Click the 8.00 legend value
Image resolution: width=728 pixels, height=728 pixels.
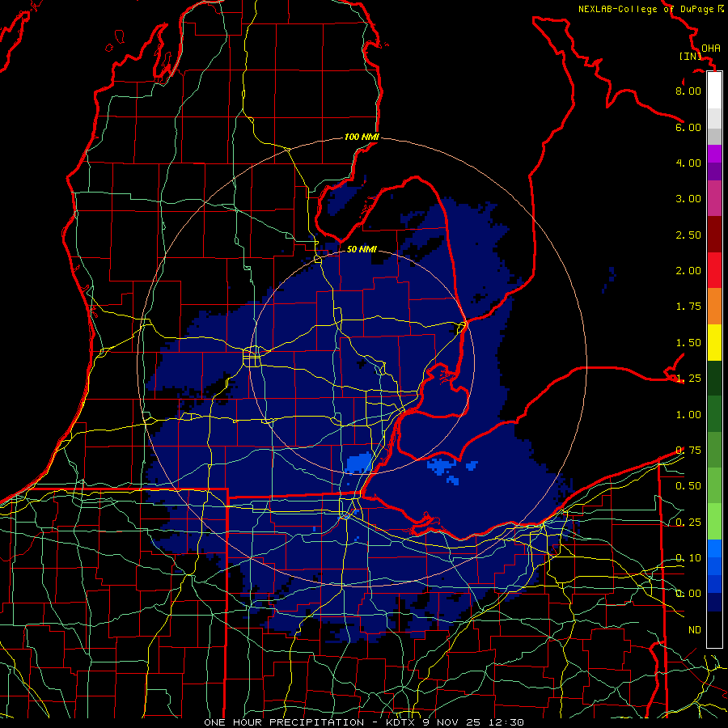click(x=688, y=91)
